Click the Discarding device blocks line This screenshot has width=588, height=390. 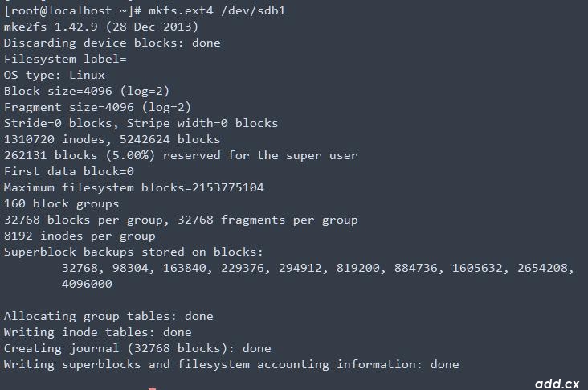112,43
